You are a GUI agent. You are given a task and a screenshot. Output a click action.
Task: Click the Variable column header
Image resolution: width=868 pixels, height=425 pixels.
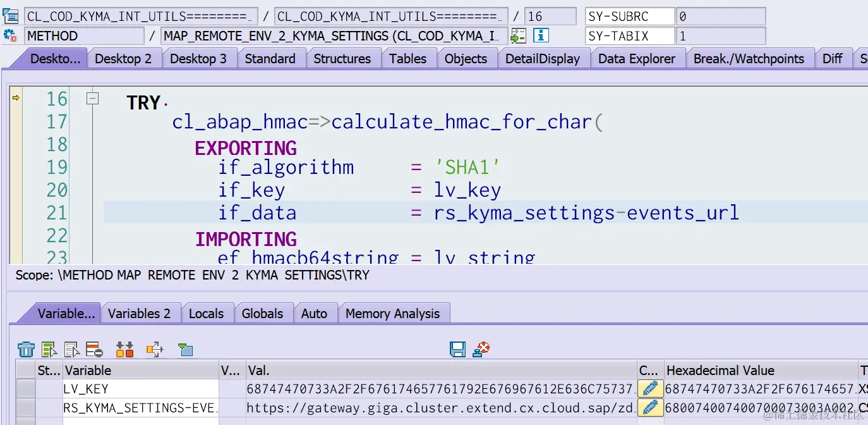[x=140, y=371]
